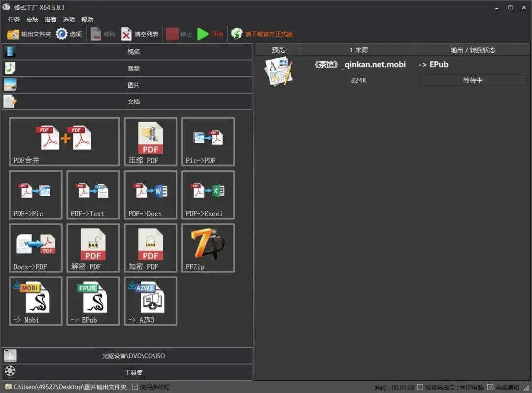Open the Pic->PDF converter
Image resolution: width=532 pixels, height=393 pixels.
click(208, 141)
